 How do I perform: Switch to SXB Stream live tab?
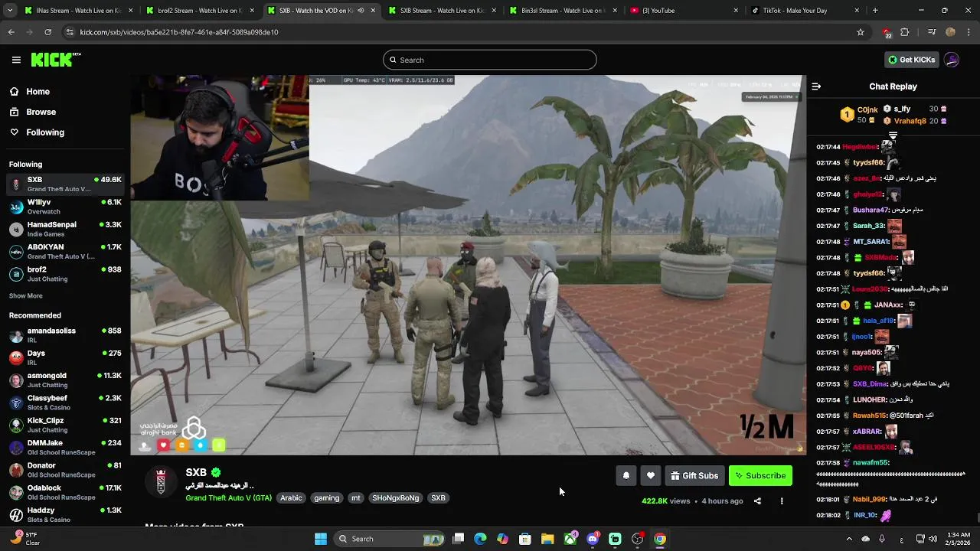click(x=442, y=11)
